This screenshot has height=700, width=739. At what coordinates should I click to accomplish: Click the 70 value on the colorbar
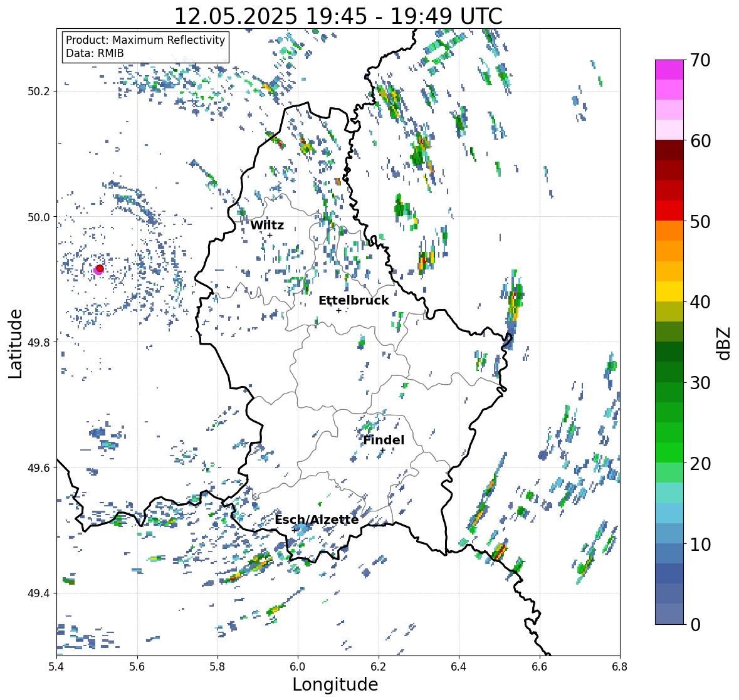(700, 60)
